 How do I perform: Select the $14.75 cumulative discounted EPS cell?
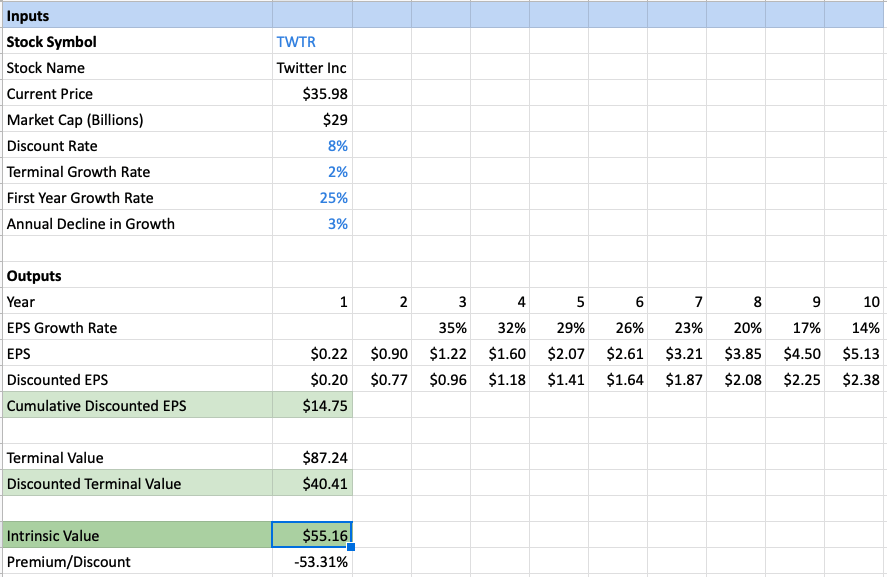[312, 406]
